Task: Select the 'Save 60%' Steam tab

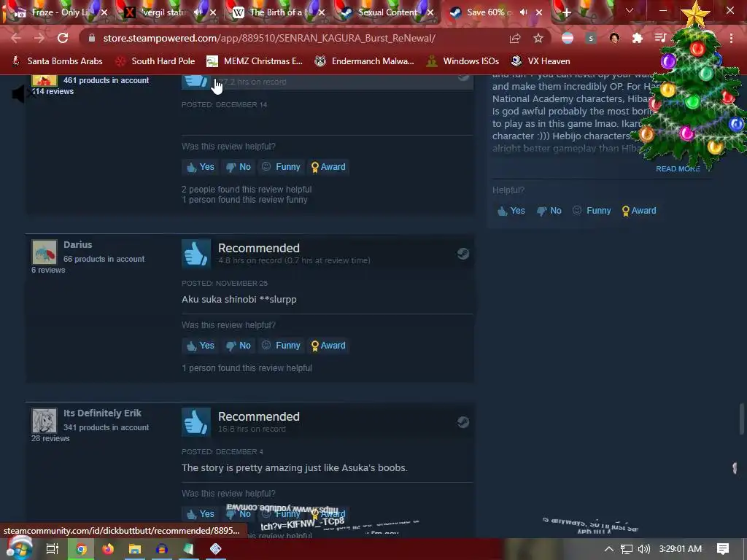Action: tap(489, 12)
